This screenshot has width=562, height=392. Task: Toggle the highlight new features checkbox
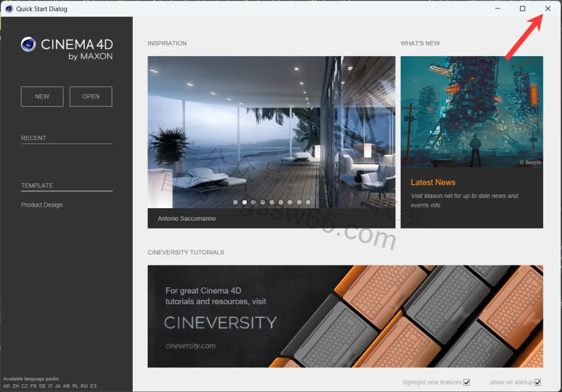tap(466, 382)
